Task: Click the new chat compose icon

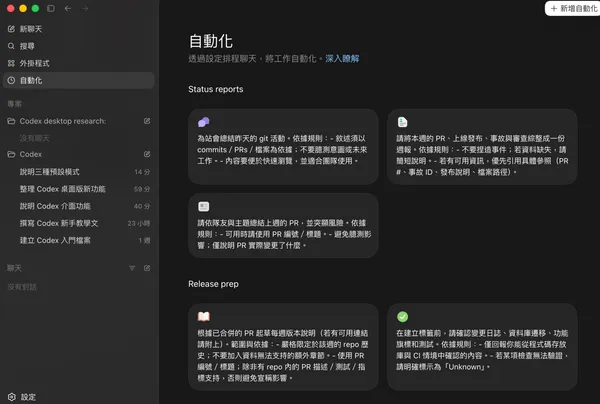Action: coord(11,29)
